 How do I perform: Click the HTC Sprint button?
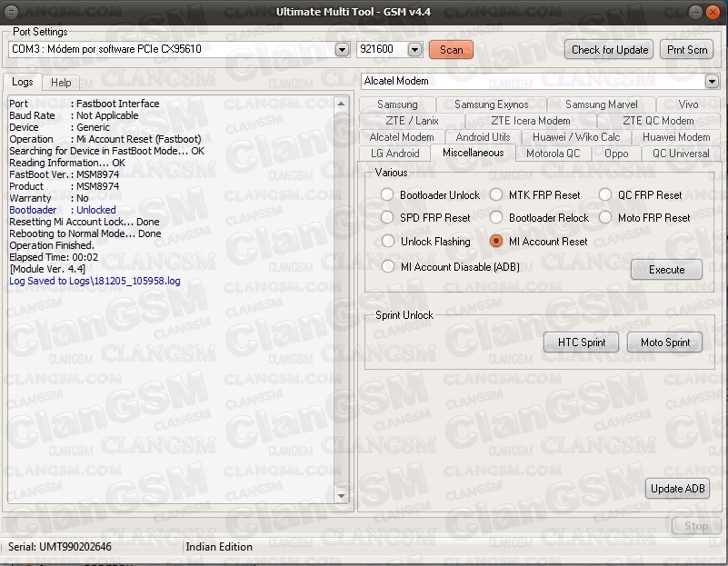(x=582, y=343)
